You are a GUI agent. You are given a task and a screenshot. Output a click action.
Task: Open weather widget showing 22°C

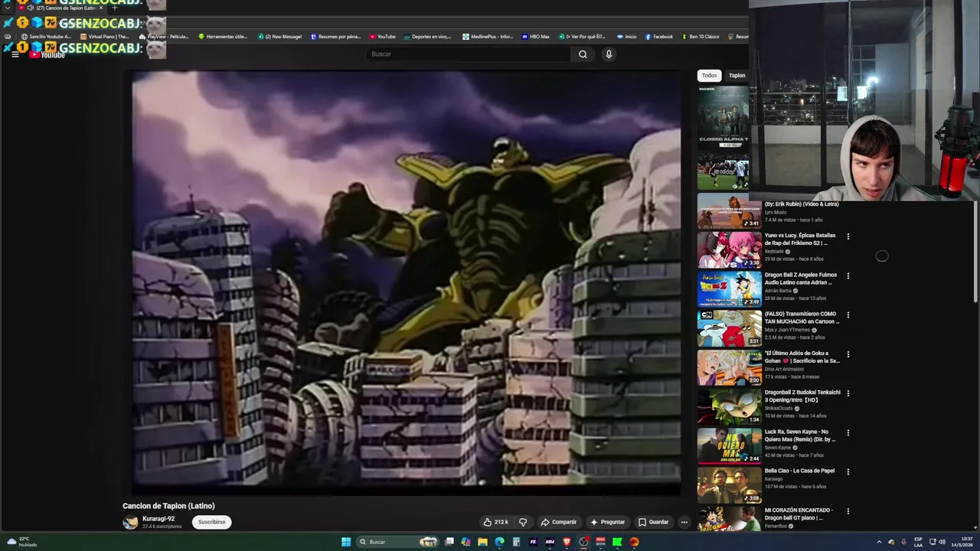tap(21, 542)
